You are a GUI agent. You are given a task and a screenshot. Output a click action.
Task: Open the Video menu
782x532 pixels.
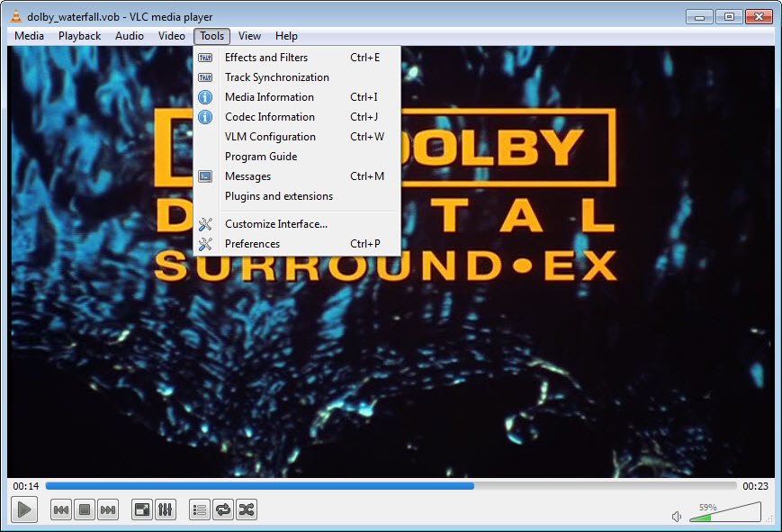(x=172, y=36)
